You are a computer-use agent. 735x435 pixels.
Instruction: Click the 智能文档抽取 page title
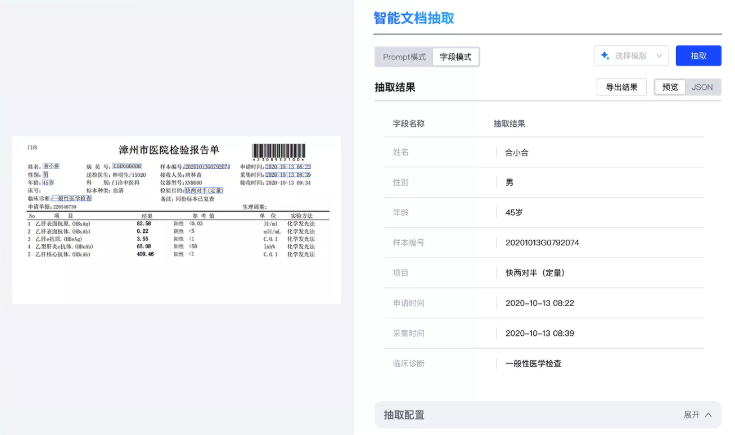(x=414, y=18)
